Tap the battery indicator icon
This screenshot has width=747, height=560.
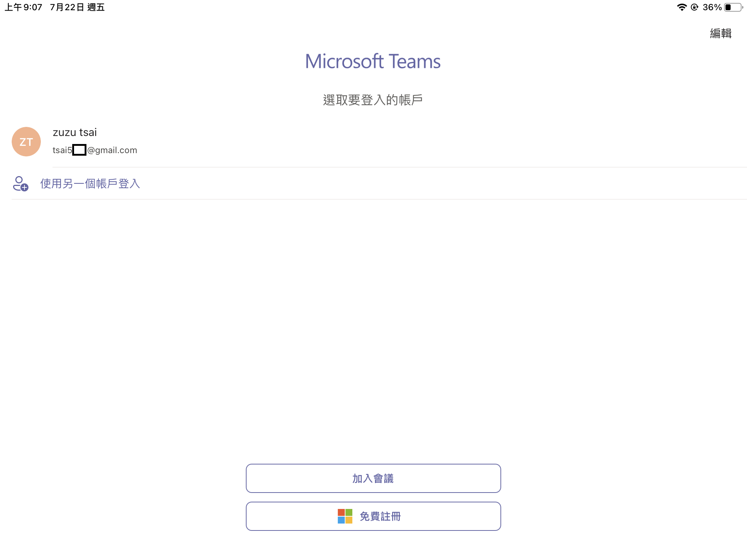[734, 7]
